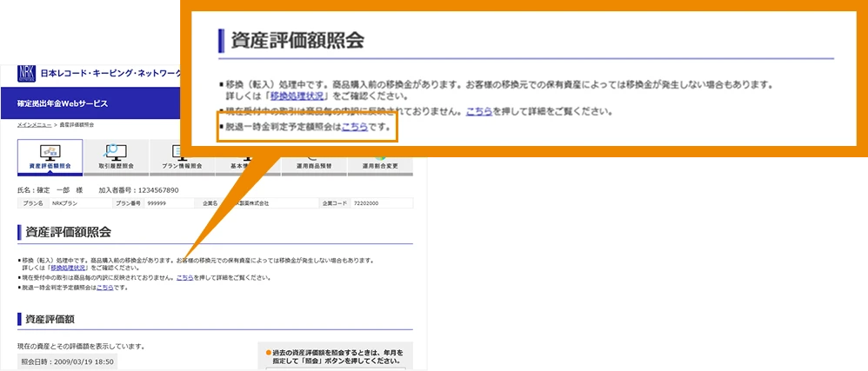868x371 pixels.
Task: Switch to the 取引履歴照会 tab
Action: point(117,157)
